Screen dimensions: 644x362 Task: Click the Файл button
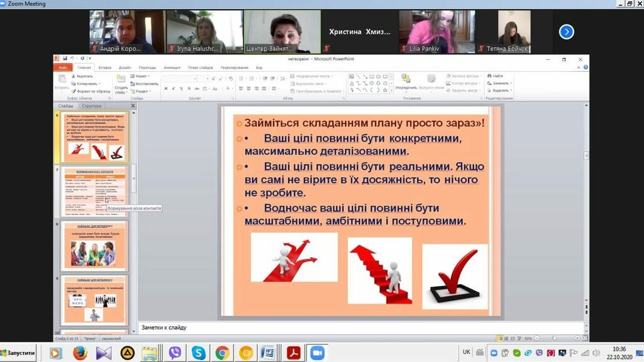63,67
